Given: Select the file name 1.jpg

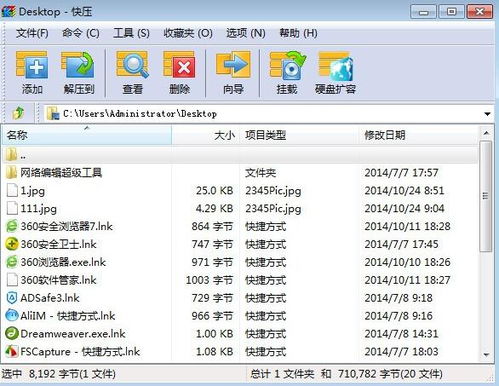Looking at the screenshot, I should click(x=32, y=191).
